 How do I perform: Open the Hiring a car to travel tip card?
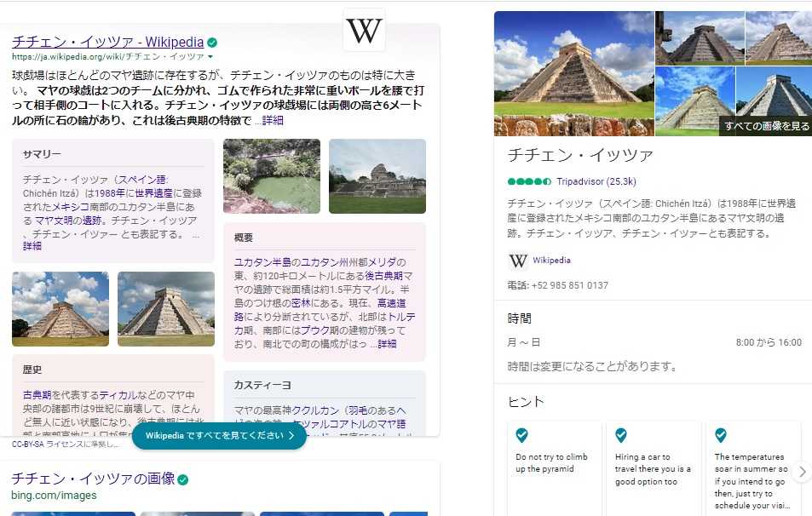[654, 468]
